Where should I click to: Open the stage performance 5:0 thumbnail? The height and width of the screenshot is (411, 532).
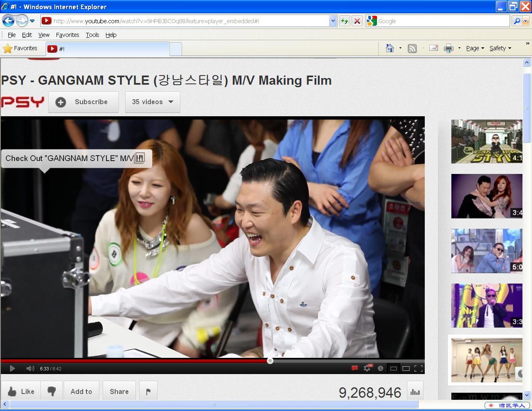pyautogui.click(x=487, y=251)
